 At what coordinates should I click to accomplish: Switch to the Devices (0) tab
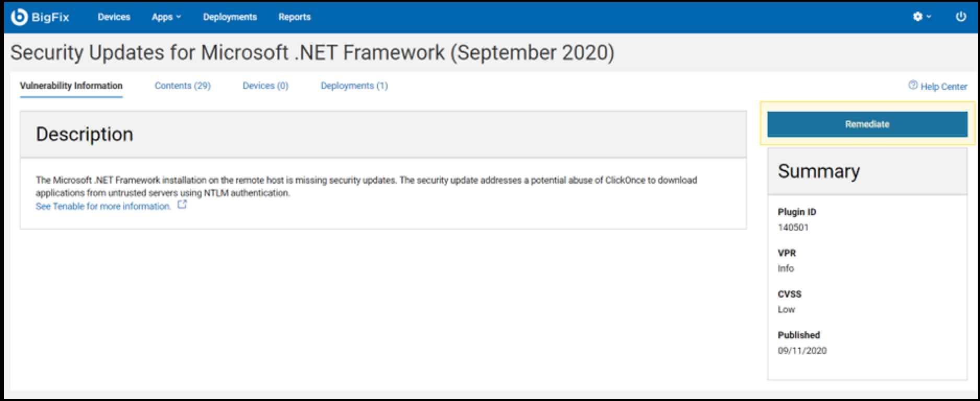[x=265, y=86]
